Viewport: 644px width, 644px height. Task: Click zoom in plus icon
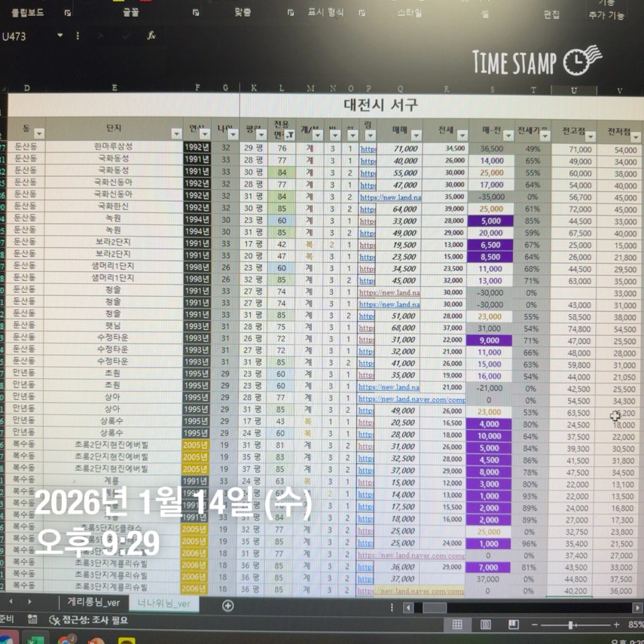click(617, 625)
